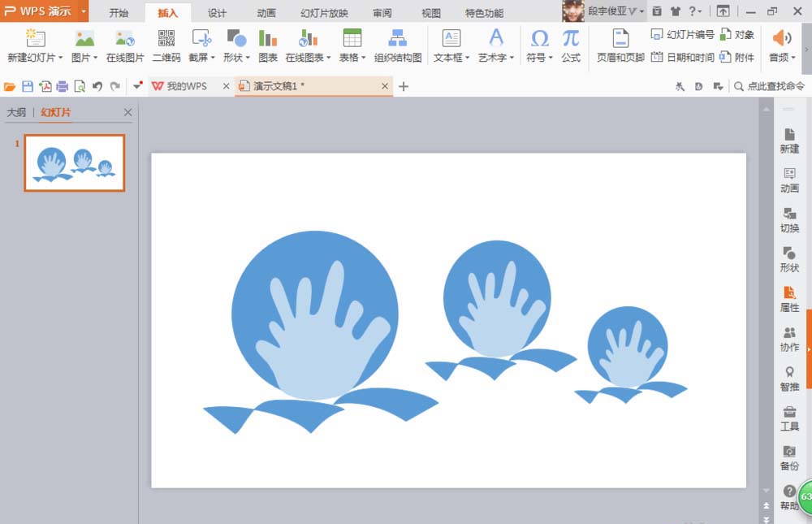Insert audio (音频)
The width and height of the screenshot is (812, 524).
pos(782,38)
